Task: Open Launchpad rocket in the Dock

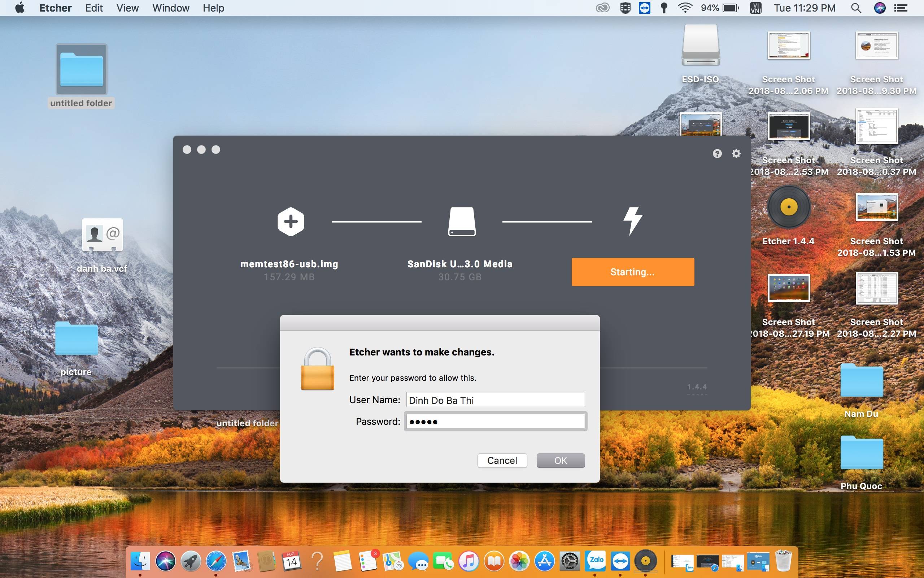Action: tap(191, 561)
